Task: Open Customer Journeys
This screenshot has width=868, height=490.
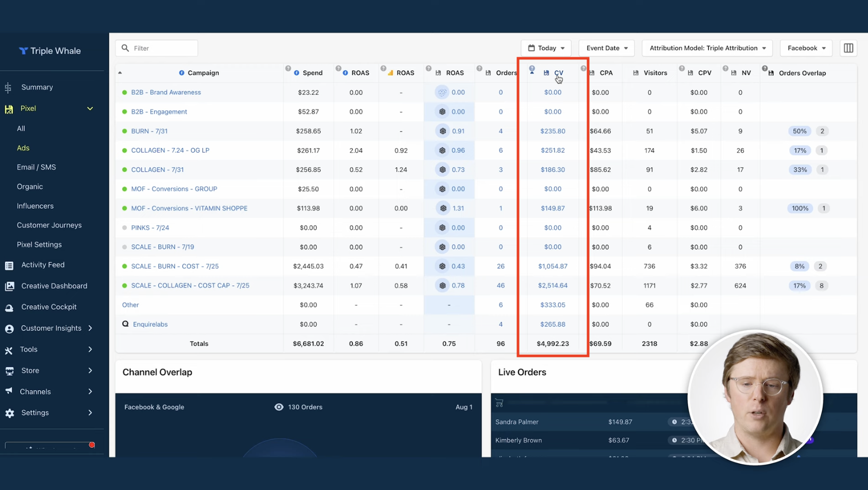Action: (49, 225)
